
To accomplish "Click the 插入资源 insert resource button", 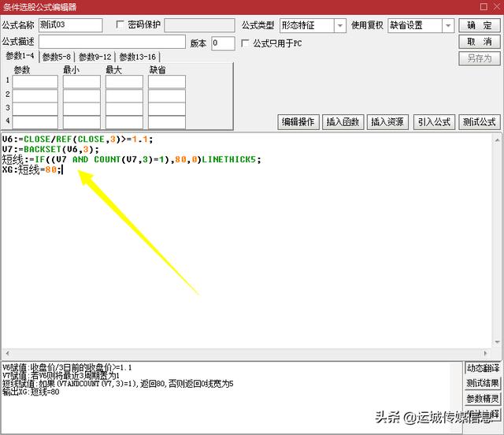I will pos(387,122).
